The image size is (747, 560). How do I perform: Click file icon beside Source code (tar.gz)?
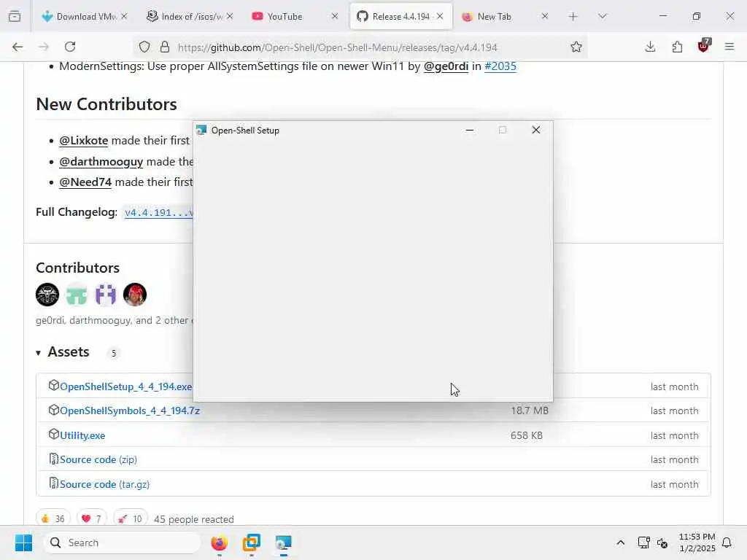point(54,483)
